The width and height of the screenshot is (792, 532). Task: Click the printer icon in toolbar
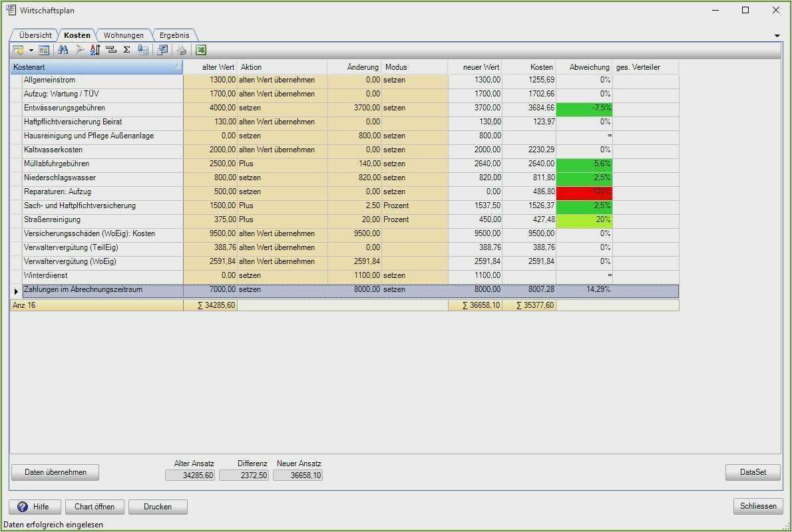[x=182, y=50]
